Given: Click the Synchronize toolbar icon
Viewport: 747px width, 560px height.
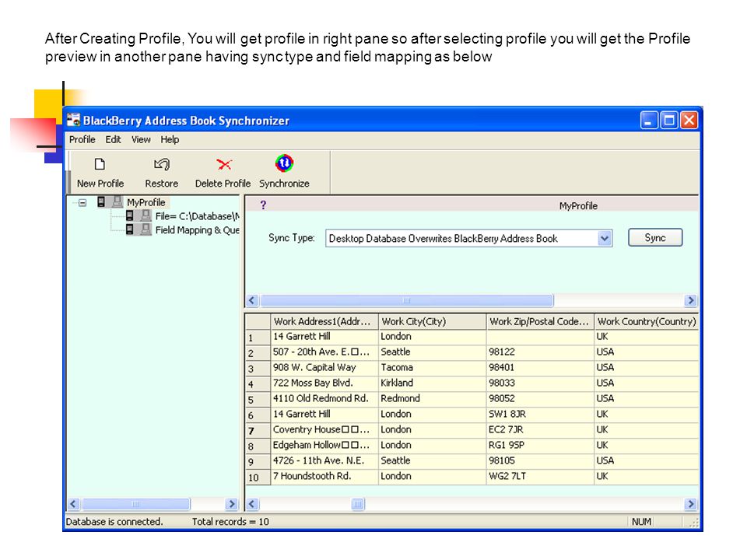Looking at the screenshot, I should [x=284, y=163].
